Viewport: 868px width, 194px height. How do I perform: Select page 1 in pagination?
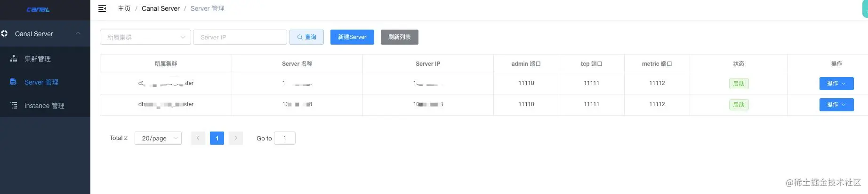[217, 138]
